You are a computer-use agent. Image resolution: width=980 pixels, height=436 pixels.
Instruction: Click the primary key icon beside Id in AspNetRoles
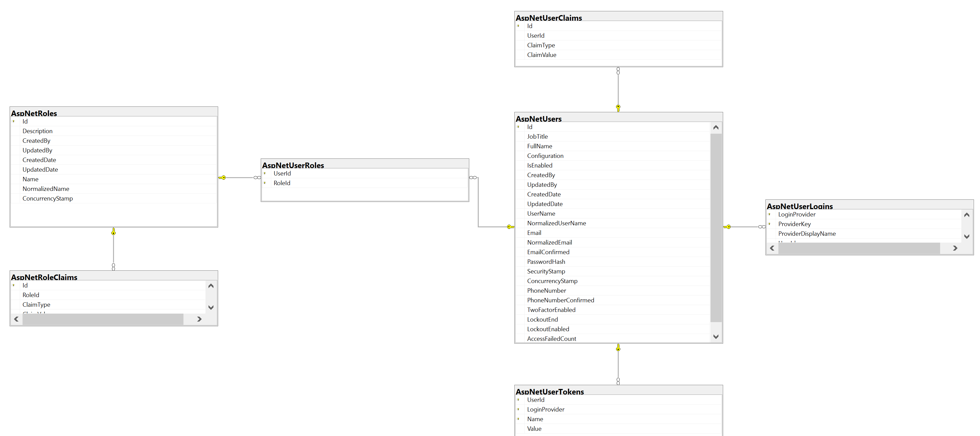14,121
